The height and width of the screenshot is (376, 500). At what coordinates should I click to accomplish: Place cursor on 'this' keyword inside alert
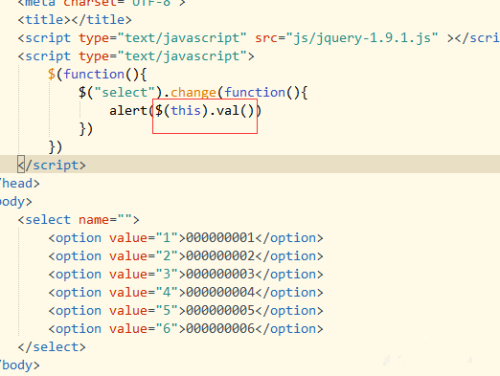pos(186,110)
